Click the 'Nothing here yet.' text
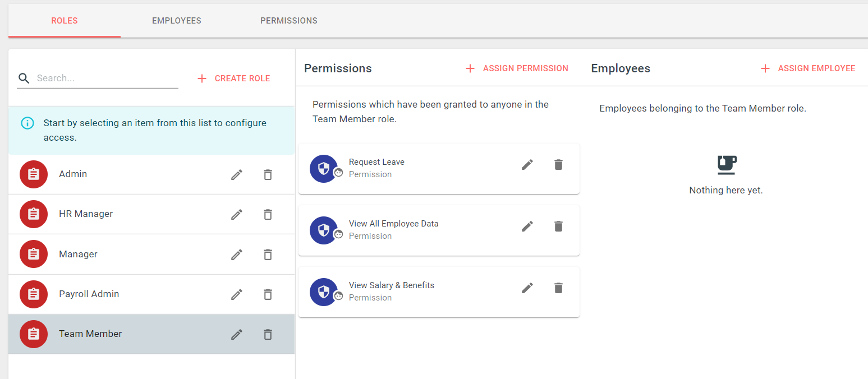The height and width of the screenshot is (379, 868). [726, 191]
